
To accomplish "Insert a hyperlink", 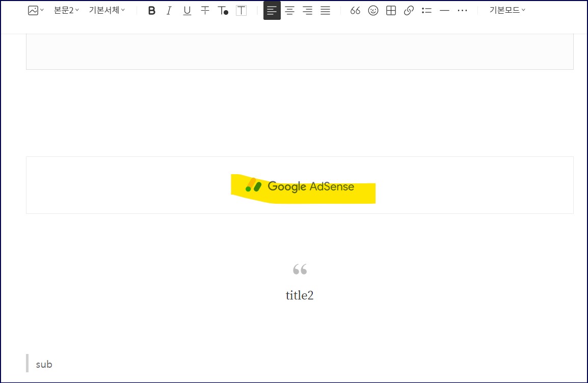I will [x=409, y=11].
